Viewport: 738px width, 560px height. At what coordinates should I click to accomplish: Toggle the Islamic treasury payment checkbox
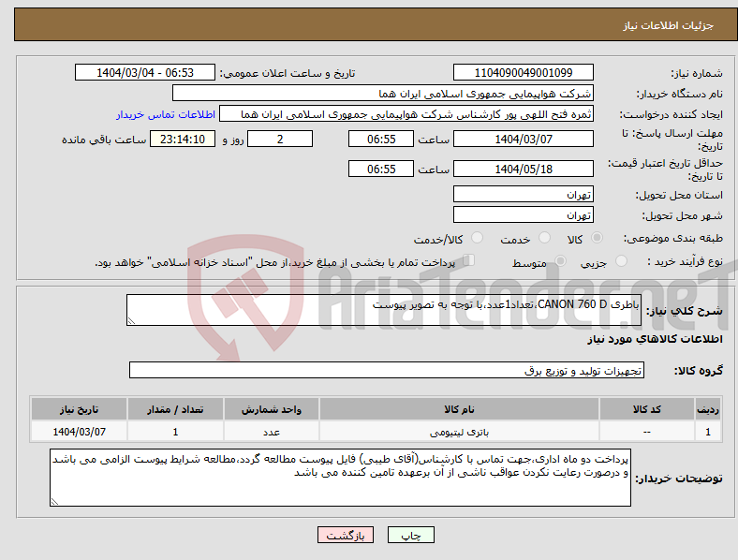point(469,260)
